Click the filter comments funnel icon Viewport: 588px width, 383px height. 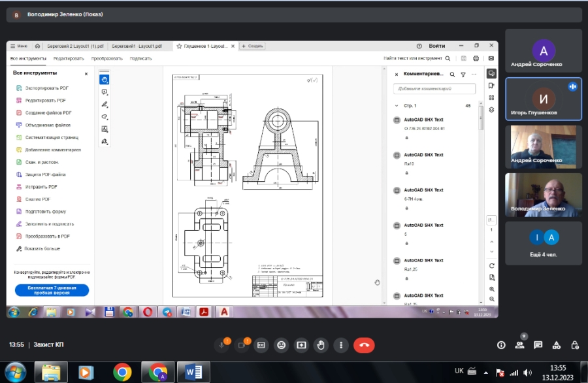tap(463, 75)
